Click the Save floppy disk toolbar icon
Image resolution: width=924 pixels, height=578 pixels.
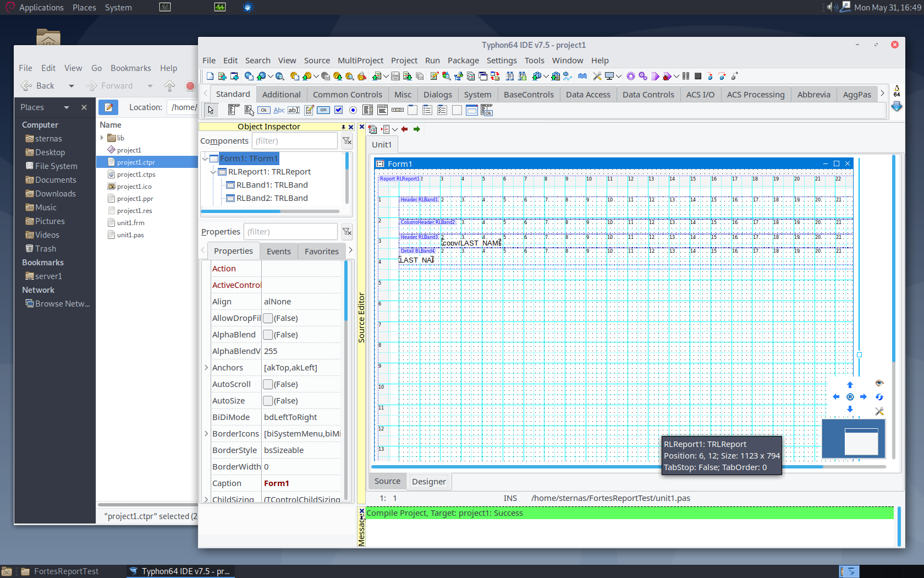[395, 76]
